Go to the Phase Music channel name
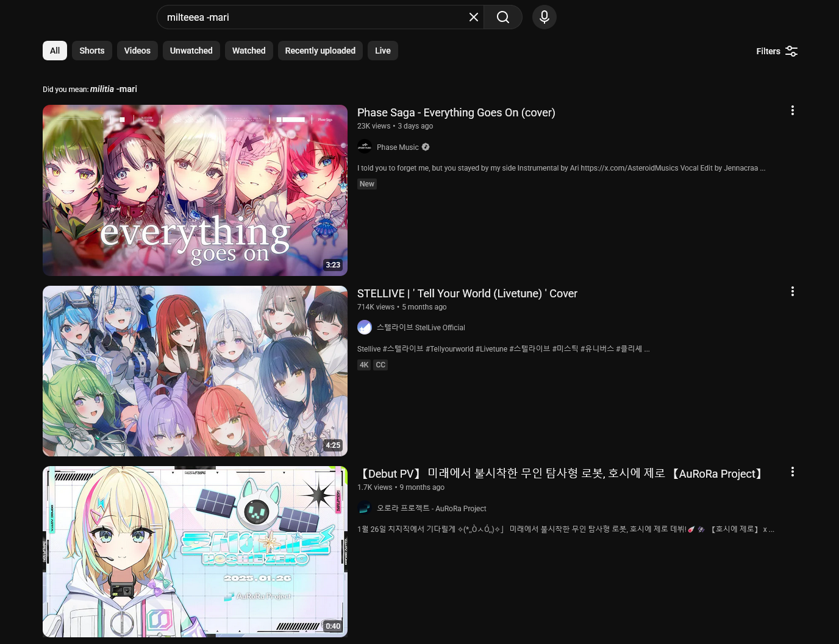Screen dimensions: 839x644 tap(398, 147)
